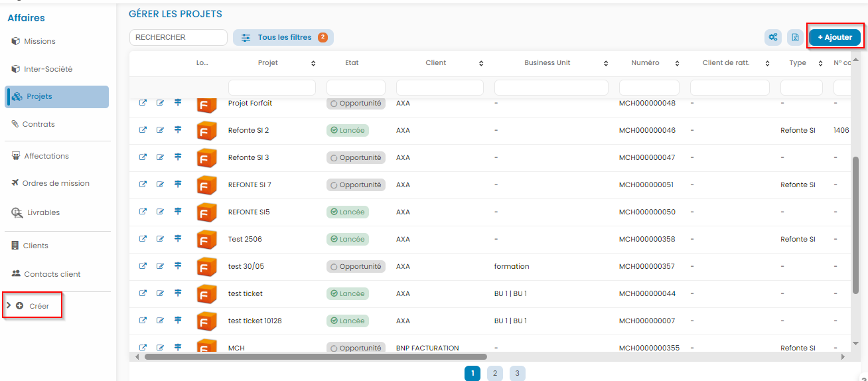Click the RECHERCHER search field

point(178,38)
